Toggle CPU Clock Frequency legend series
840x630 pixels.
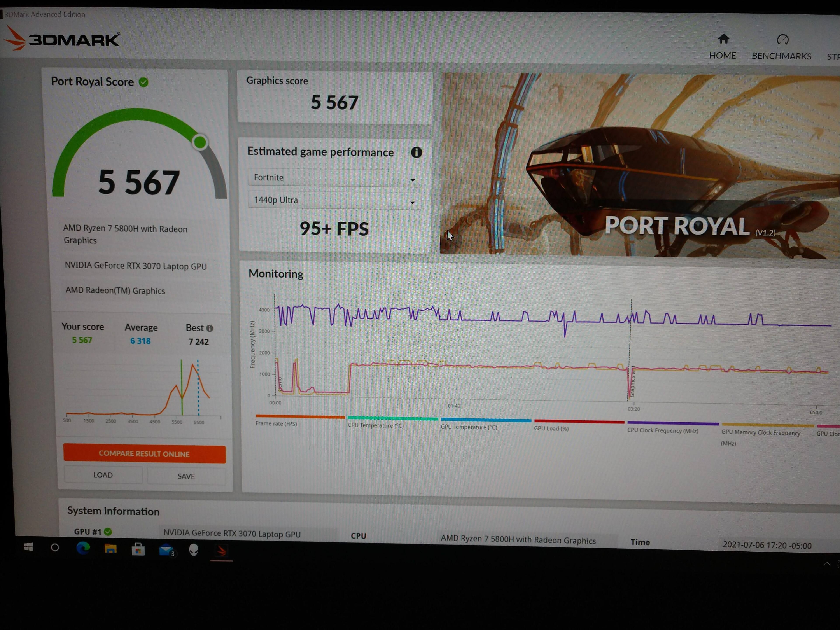[663, 430]
